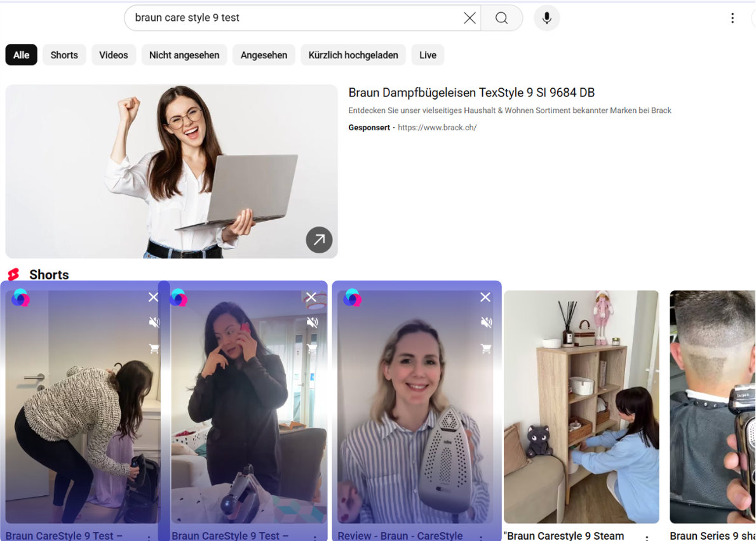Click the Shorts section heading
This screenshot has width=756, height=541.
pos(49,274)
